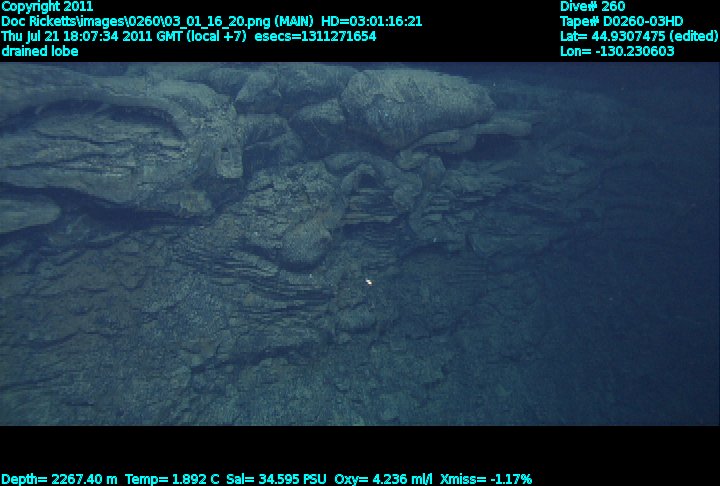Select the Thu Jul 21 GMT timestamp

point(92,36)
